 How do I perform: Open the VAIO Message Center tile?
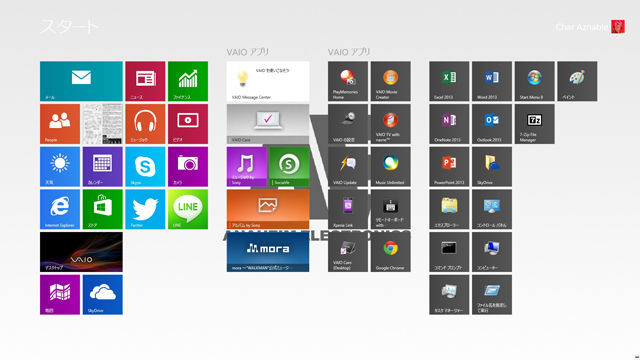pyautogui.click(x=268, y=81)
